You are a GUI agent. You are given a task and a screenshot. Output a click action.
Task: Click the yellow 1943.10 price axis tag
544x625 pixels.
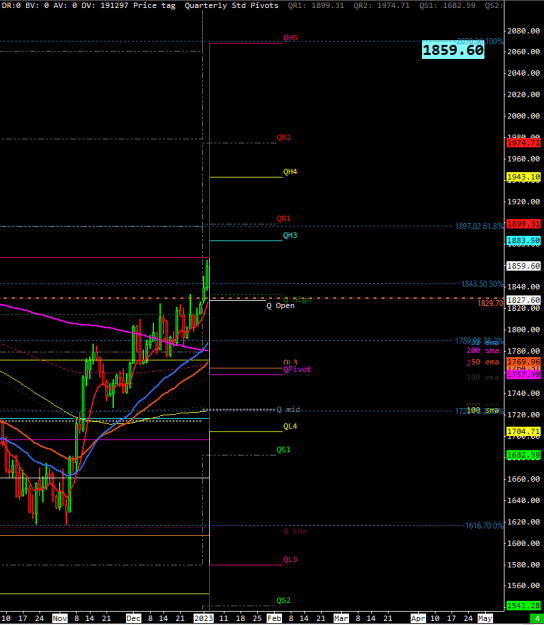(x=523, y=177)
